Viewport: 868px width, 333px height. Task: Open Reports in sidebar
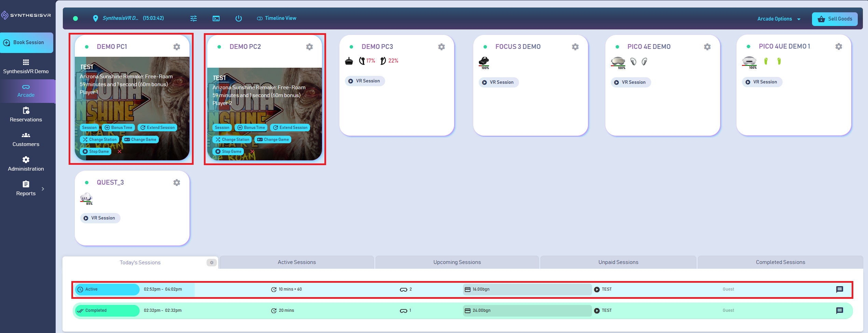26,189
